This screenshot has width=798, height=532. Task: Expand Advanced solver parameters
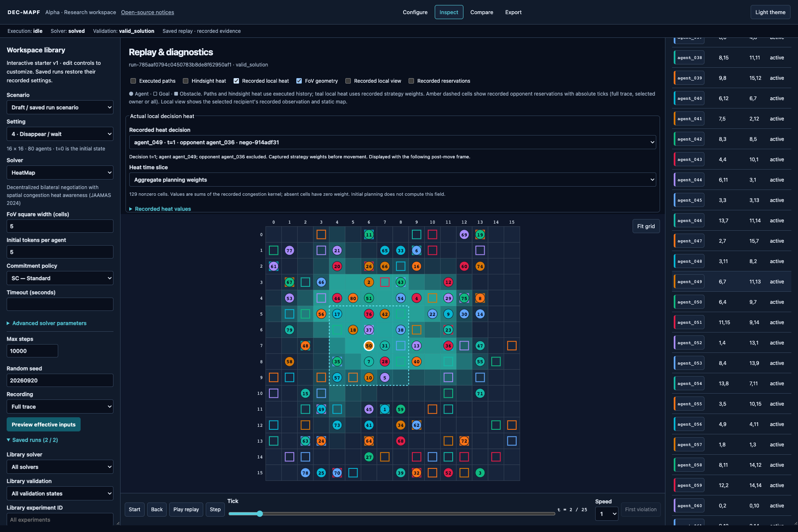tap(47, 323)
